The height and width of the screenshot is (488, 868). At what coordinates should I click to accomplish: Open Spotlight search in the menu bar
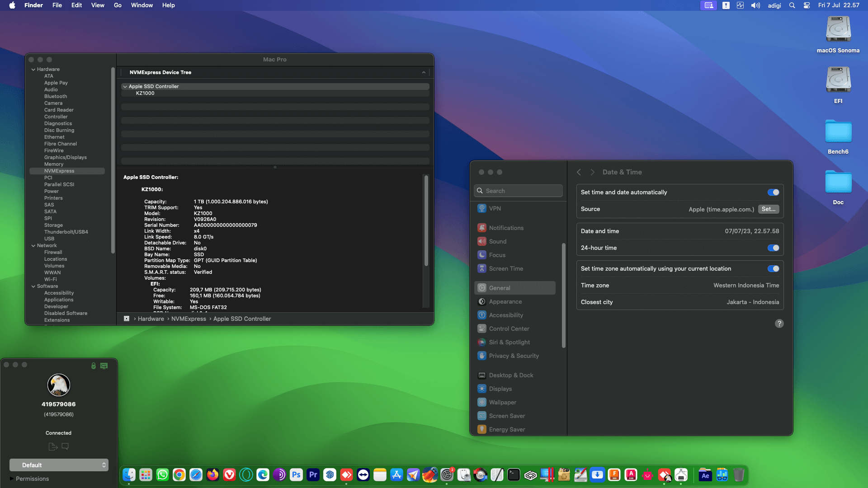792,5
